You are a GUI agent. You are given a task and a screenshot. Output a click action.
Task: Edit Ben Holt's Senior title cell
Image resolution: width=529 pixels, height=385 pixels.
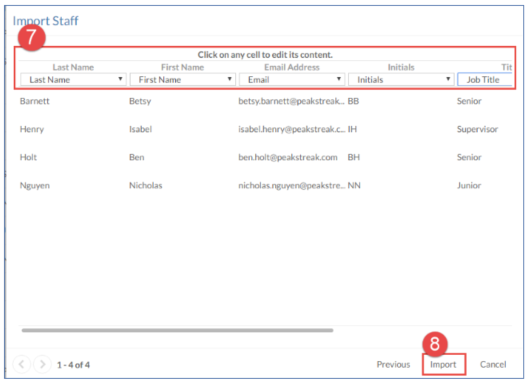[469, 157]
